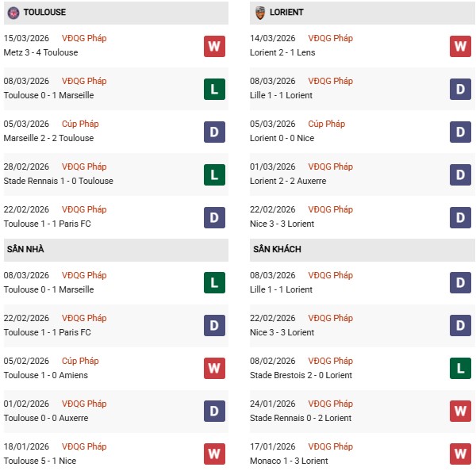The height and width of the screenshot is (471, 476).
Task: Click D badge for Lorient 0 - 0 Nice
Action: click(460, 132)
